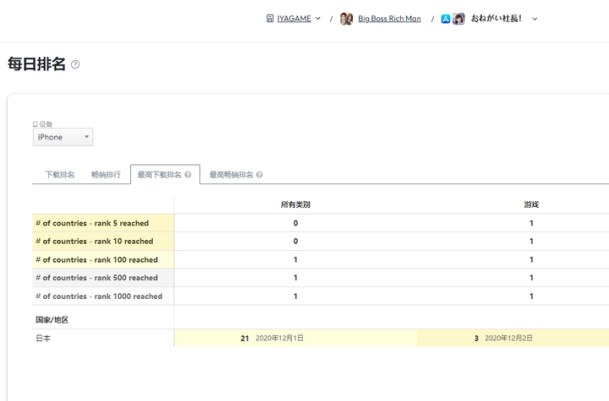This screenshot has width=609, height=401.
Task: Click the App Store icon in the breadcrumb
Action: coord(445,19)
